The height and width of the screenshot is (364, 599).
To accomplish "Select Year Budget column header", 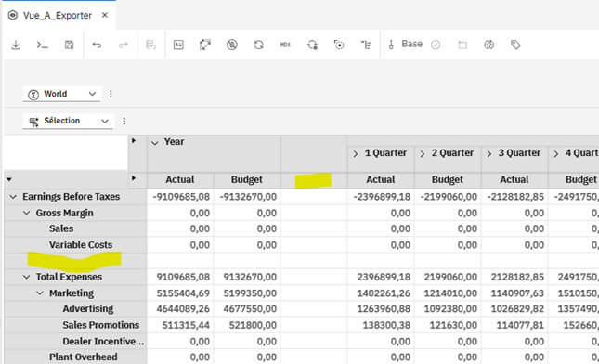I will pos(247,179).
